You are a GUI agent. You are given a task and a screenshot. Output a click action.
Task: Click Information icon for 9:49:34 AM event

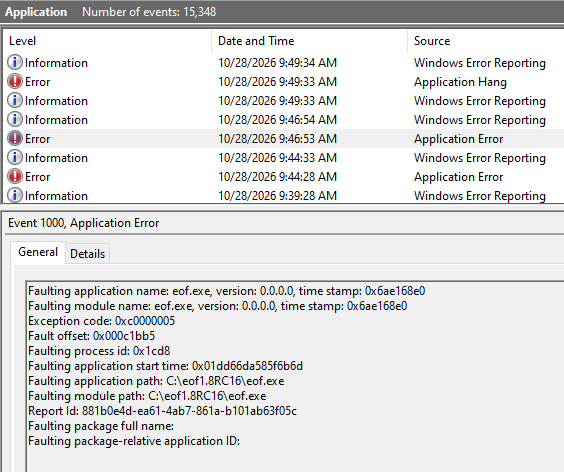pyautogui.click(x=15, y=62)
